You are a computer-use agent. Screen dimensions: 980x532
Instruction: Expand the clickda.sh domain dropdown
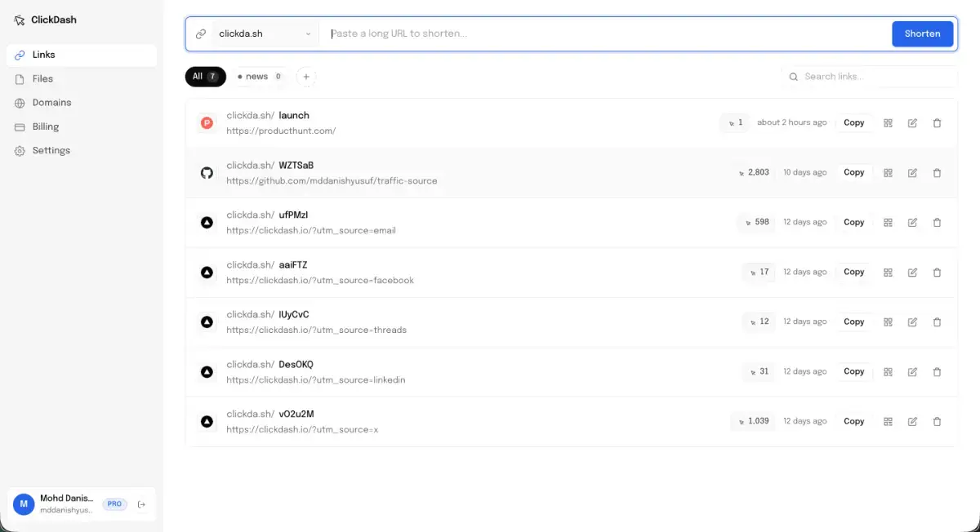click(265, 34)
